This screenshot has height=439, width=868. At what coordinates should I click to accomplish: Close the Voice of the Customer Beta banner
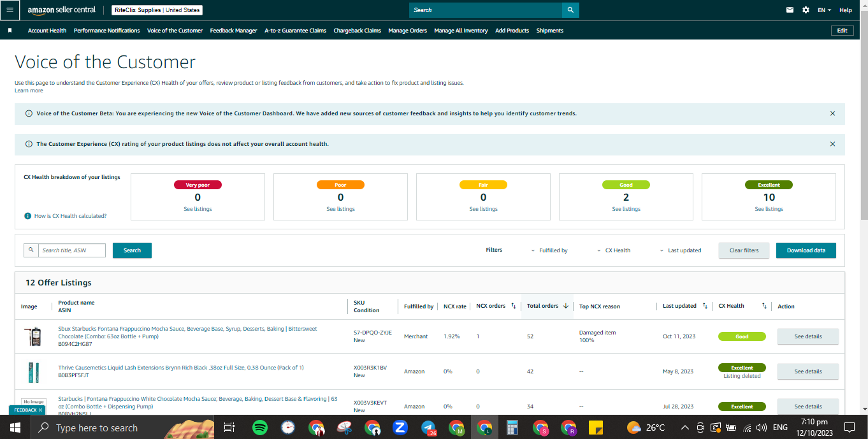pyautogui.click(x=832, y=113)
